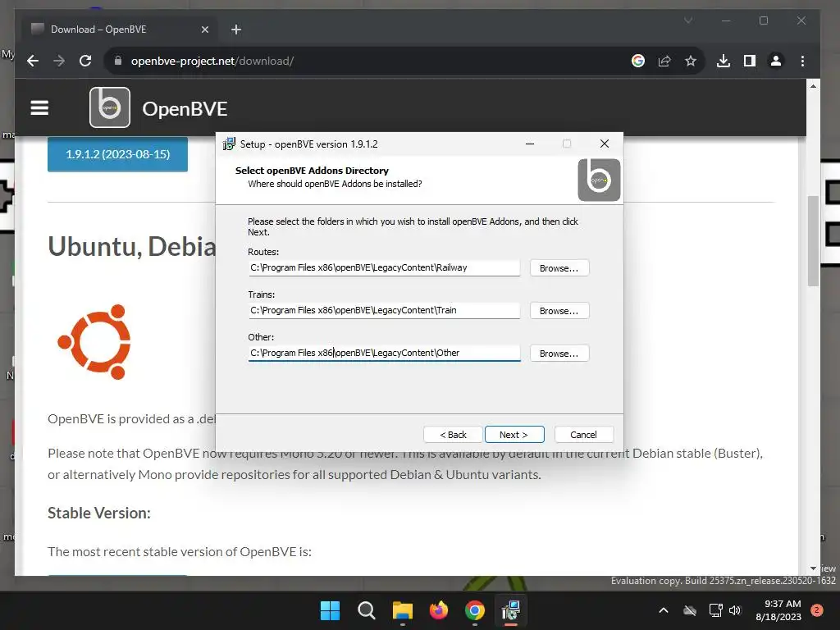Switch to Chrome in taskbar
This screenshot has width=840, height=630.
(x=475, y=610)
